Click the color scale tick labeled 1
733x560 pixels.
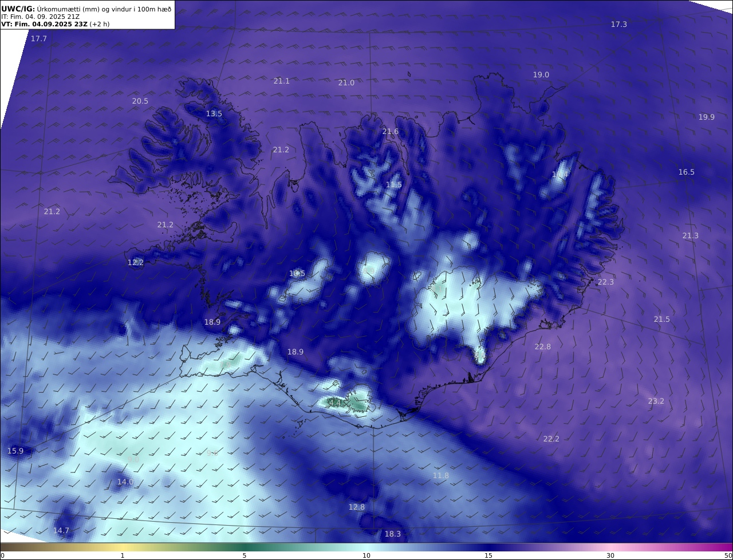pos(123,556)
